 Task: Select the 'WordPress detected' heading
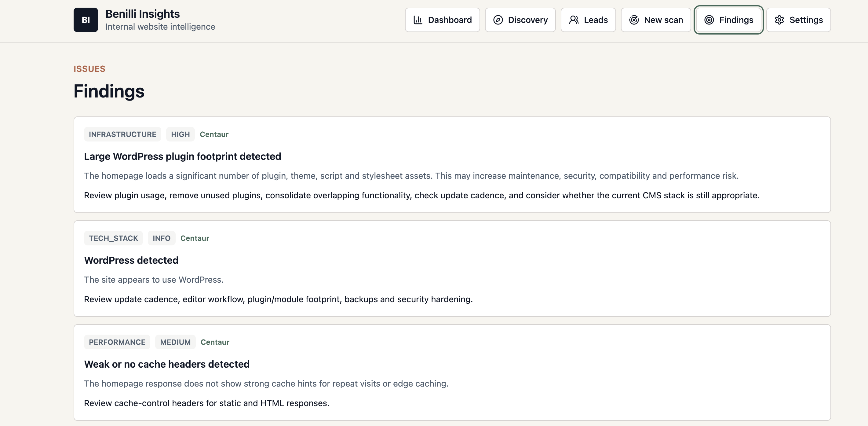[x=131, y=260]
